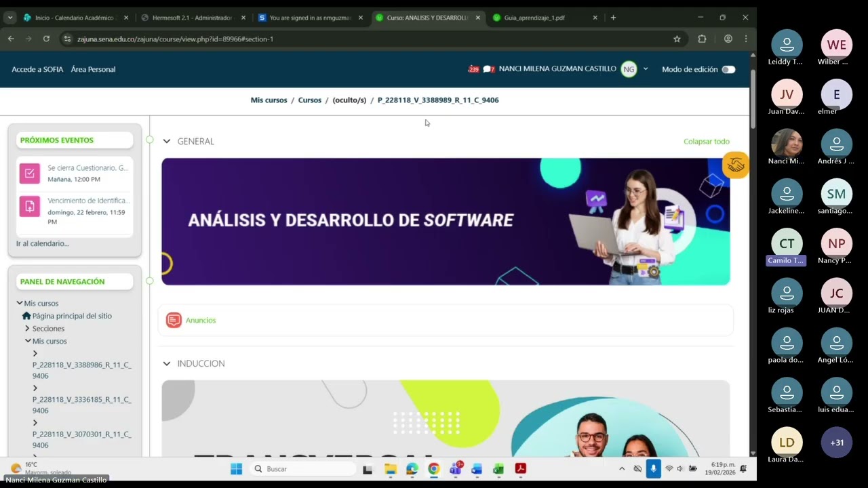Click the page vertical scrollbar
The image size is (868, 488).
(x=753, y=99)
